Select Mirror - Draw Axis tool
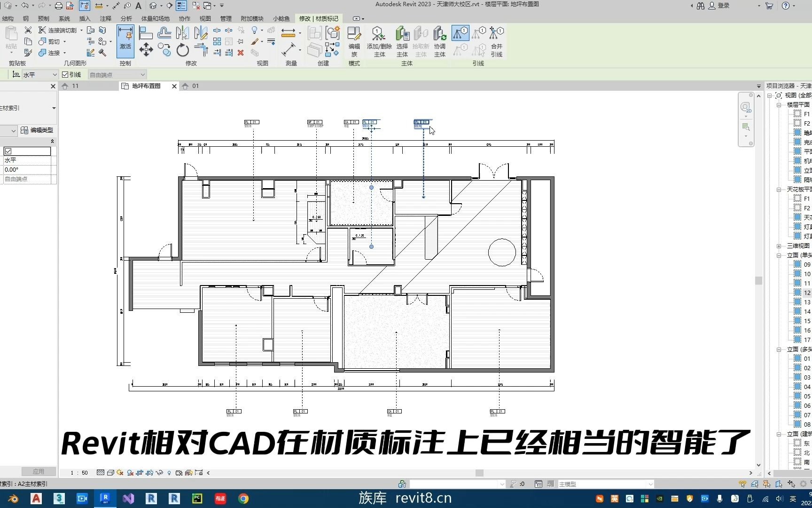The height and width of the screenshot is (508, 812). (201, 32)
